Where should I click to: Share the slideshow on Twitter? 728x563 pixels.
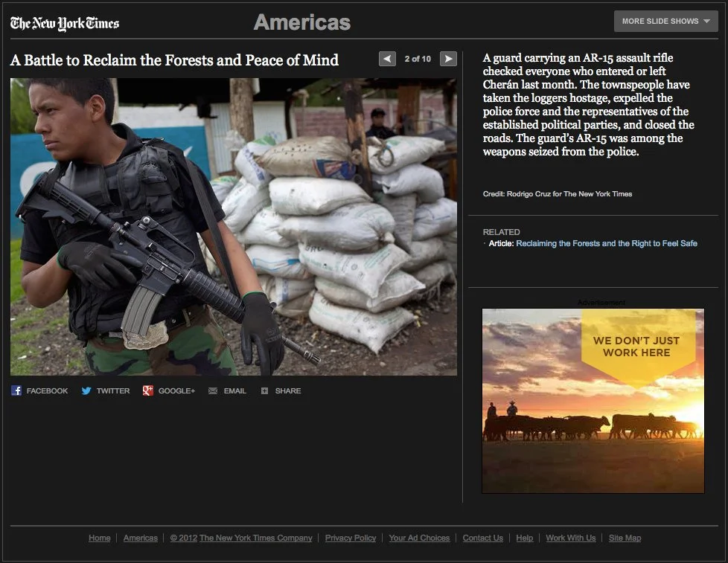(x=105, y=390)
